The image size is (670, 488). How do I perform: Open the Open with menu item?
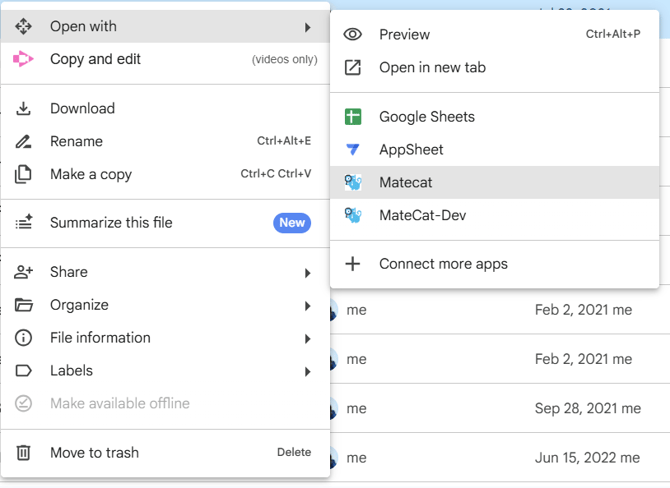83,27
